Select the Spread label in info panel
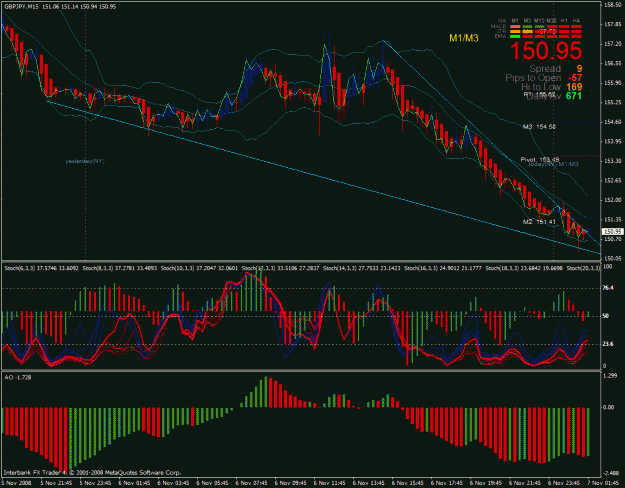Image resolution: width=625 pixels, height=488 pixels. click(x=545, y=69)
